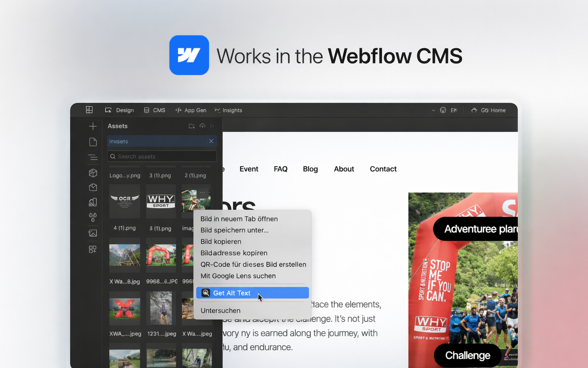Open the About nav link

pos(344,169)
